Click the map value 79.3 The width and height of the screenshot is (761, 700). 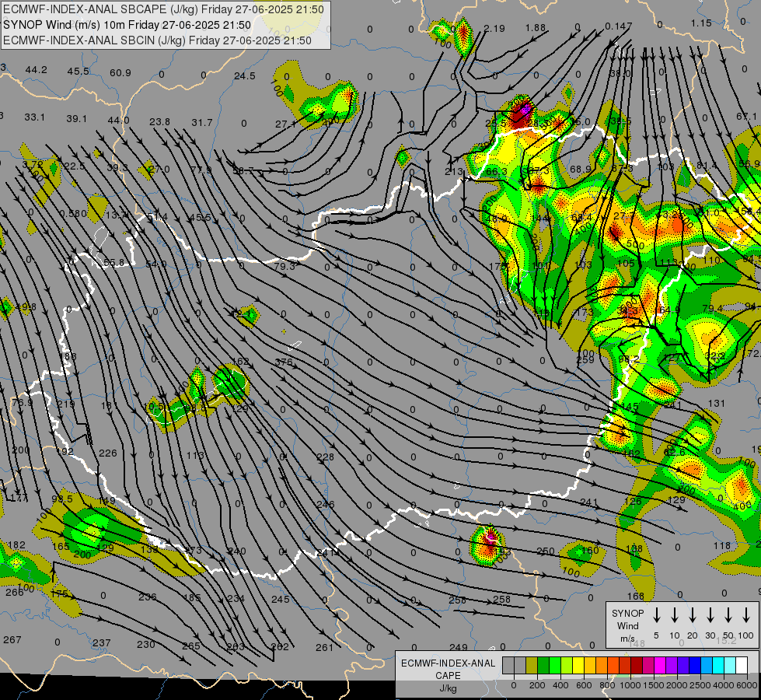click(285, 266)
